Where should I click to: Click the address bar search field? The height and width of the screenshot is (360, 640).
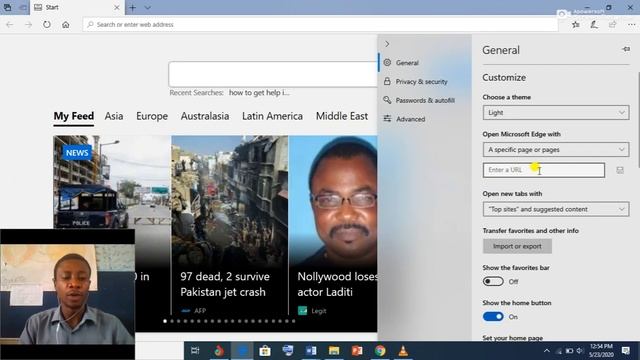pos(320,24)
